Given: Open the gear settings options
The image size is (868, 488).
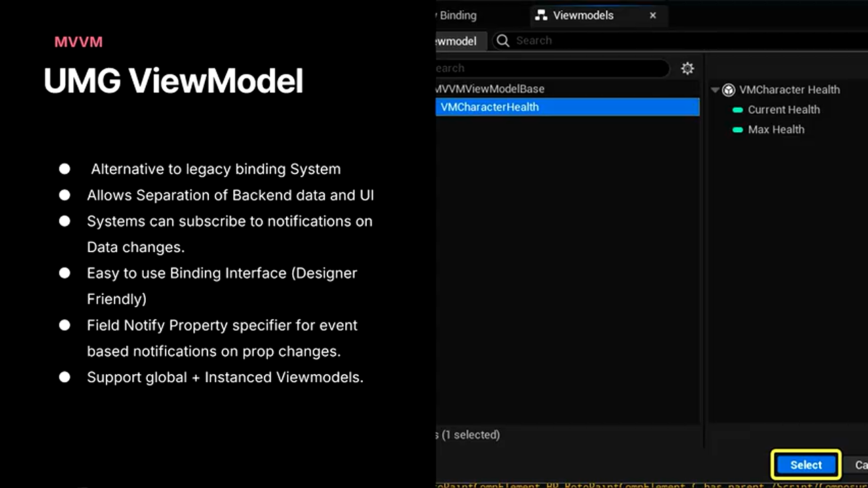Looking at the screenshot, I should pyautogui.click(x=687, y=68).
